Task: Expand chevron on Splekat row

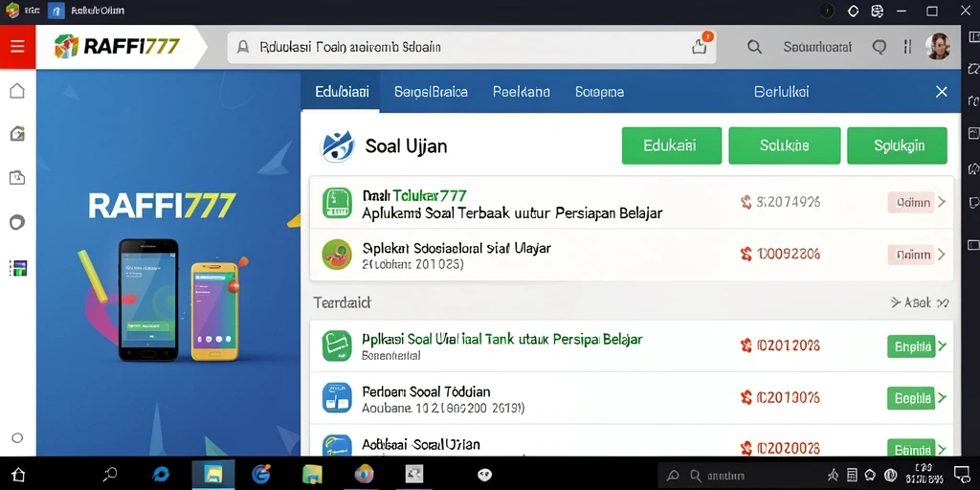Action: pos(942,255)
